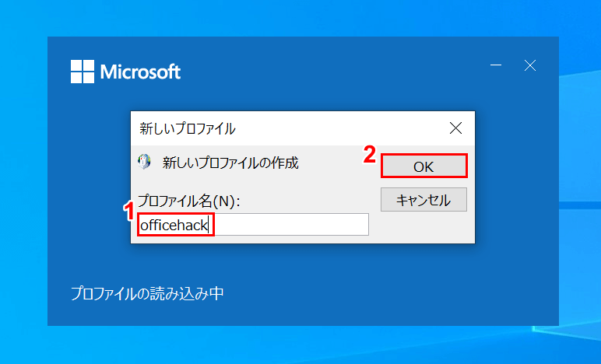This screenshot has height=364, width=601.
Task: Close the 新しいプロファイル dialog
Action: (x=455, y=128)
